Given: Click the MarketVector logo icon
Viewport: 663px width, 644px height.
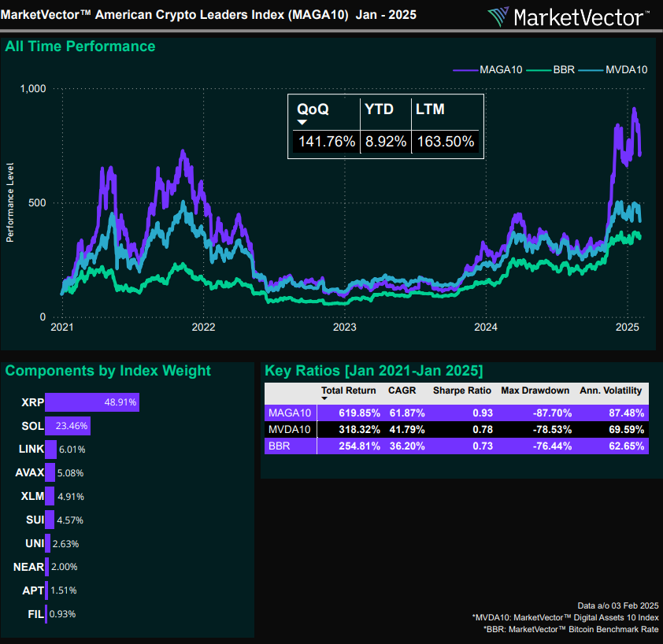Looking at the screenshot, I should click(x=498, y=17).
